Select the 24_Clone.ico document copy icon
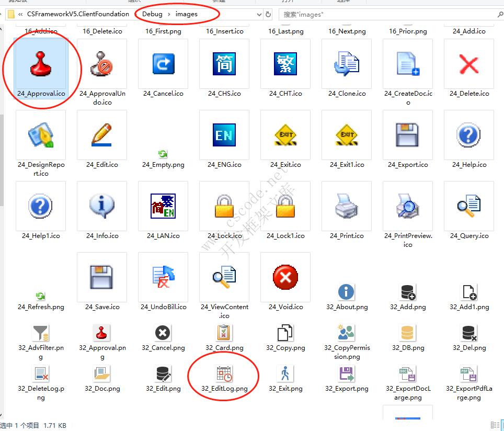Image resolution: width=504 pixels, height=431 pixels. point(346,65)
